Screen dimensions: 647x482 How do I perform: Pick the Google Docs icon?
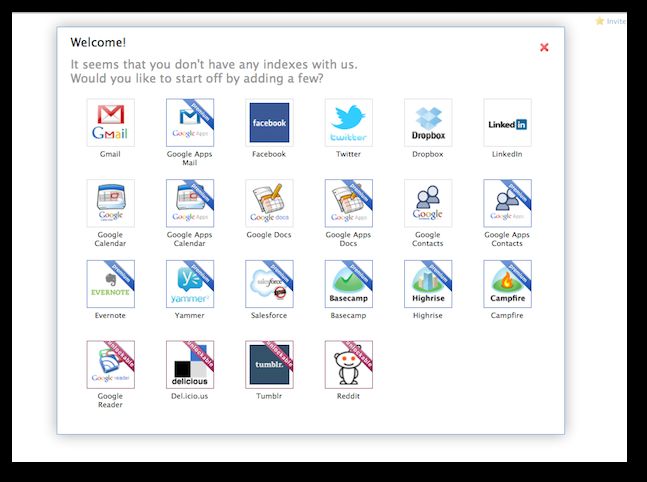269,203
